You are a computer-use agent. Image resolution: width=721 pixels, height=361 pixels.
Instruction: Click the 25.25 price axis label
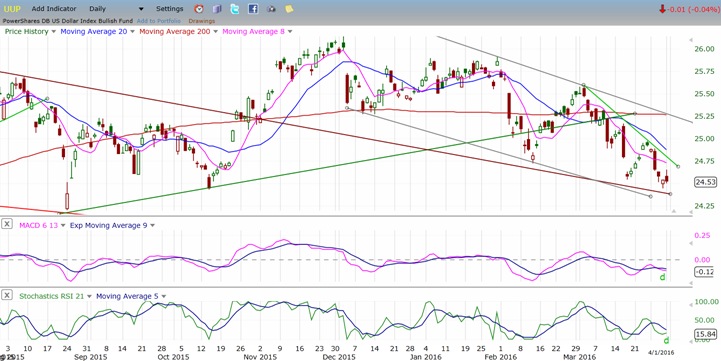coord(703,116)
